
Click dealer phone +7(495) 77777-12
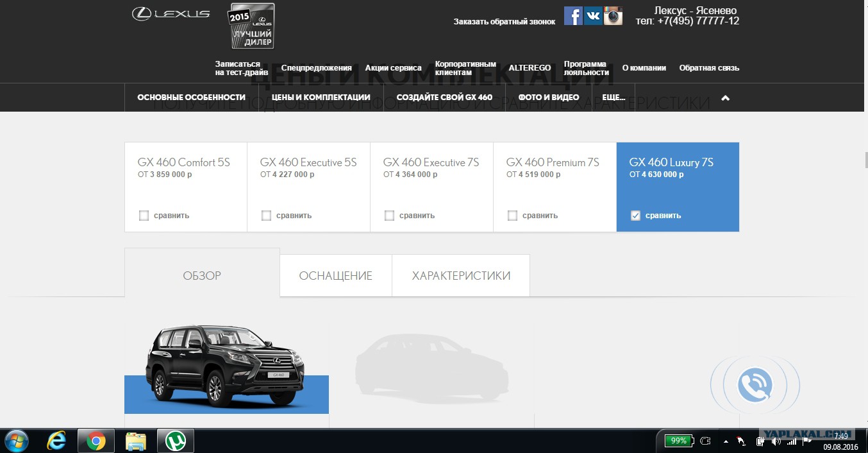[687, 21]
